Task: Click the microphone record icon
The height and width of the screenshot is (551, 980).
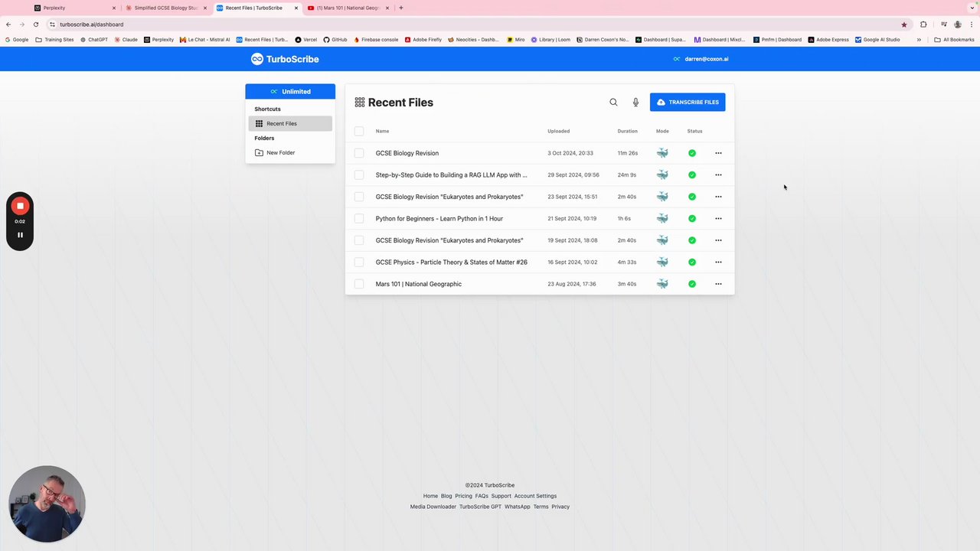Action: (635, 102)
